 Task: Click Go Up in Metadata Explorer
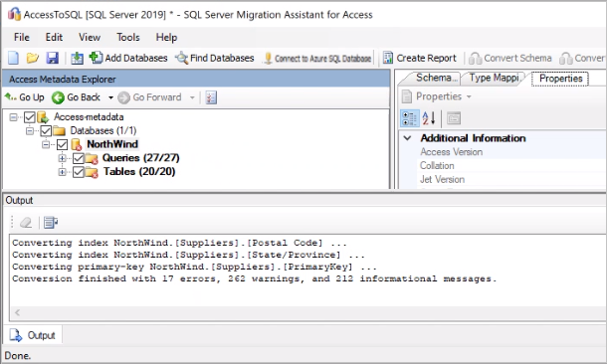pos(25,97)
